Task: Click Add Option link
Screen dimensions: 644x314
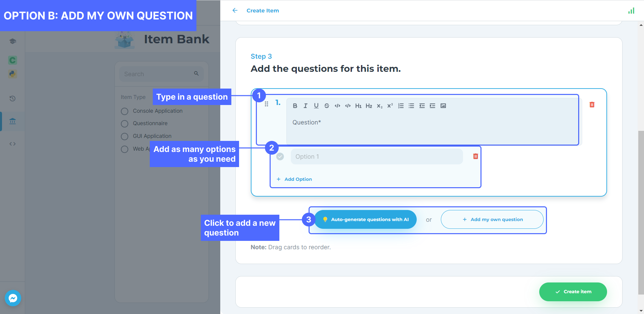Action: (294, 179)
